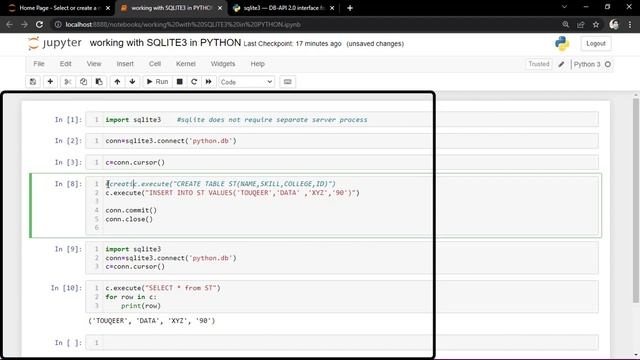Restart kernel and run all cells icon
Image resolution: width=640 pixels, height=360 pixels.
coord(209,82)
